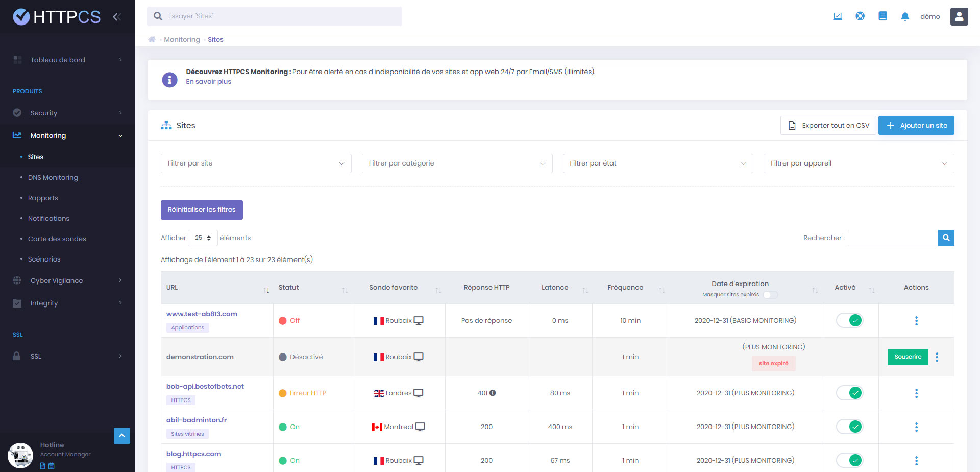Screen dimensions: 980x472
Task: Click Exporter tout en CSV button
Action: tap(828, 125)
